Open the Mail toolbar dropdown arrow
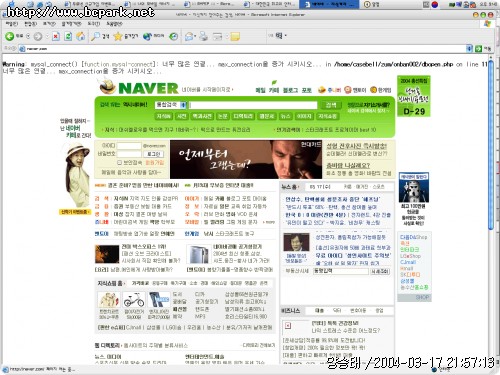Screen dimensions: 500x375 coord(195,36)
